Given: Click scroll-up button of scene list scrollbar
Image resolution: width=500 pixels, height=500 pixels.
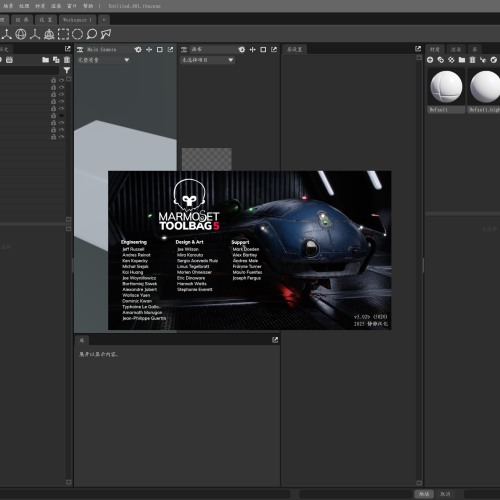Looking at the screenshot, I should [69, 79].
